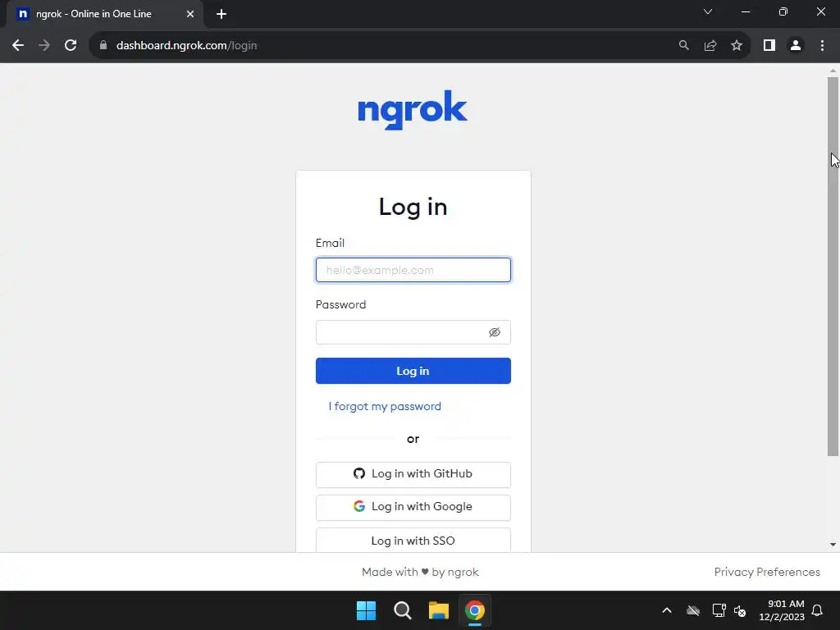Open File Explorer from the taskbar

click(x=438, y=610)
